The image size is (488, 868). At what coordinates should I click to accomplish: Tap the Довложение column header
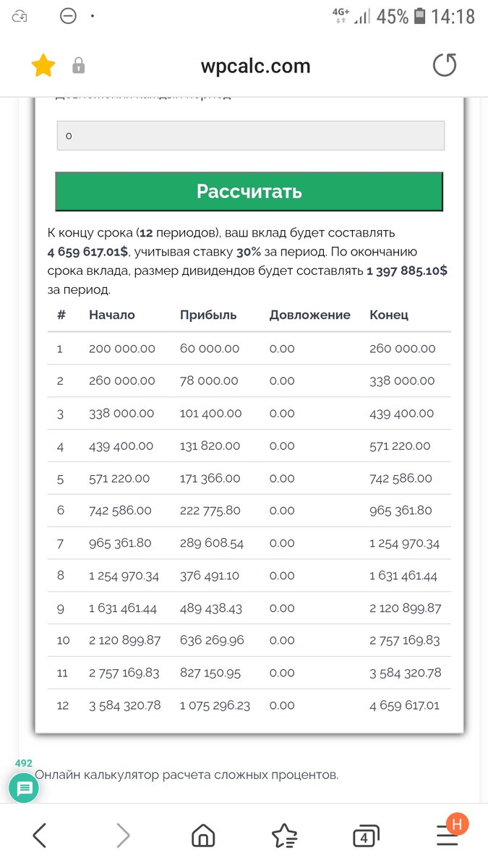[x=310, y=315]
